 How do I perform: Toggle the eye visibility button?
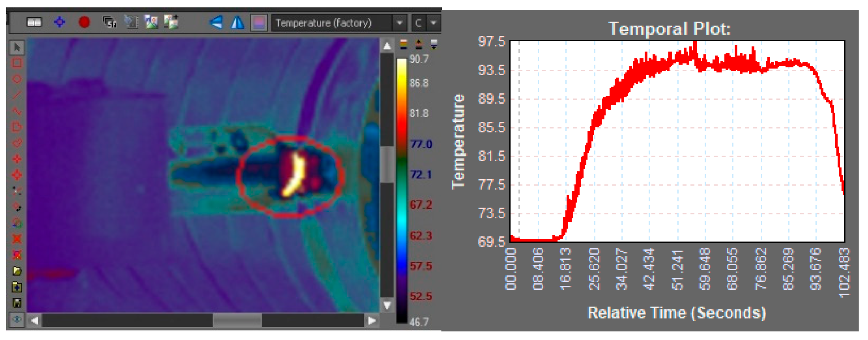click(17, 320)
